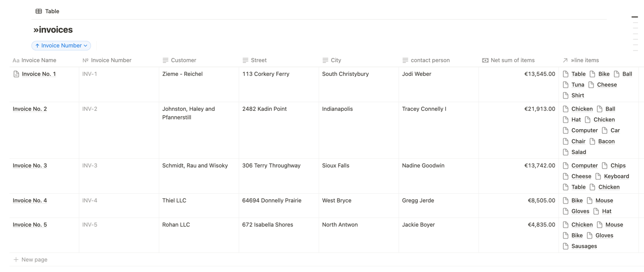Click the Net sum of items currency icon
Screen dimensions: 644x272
click(485, 60)
